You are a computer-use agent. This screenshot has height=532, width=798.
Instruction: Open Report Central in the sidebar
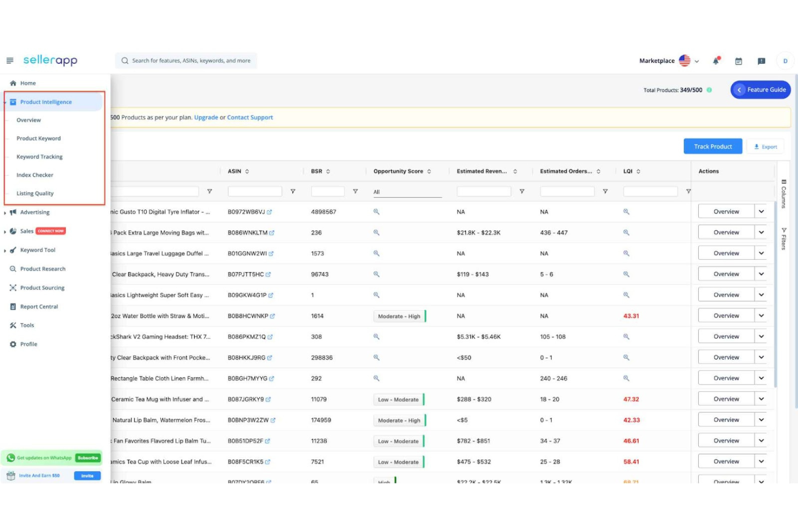tap(39, 307)
